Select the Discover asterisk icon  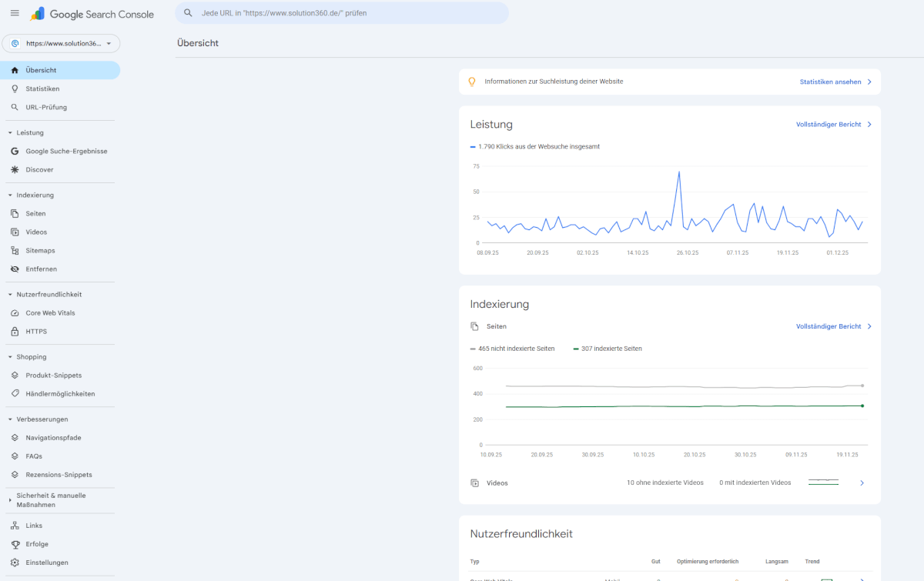[x=15, y=170]
